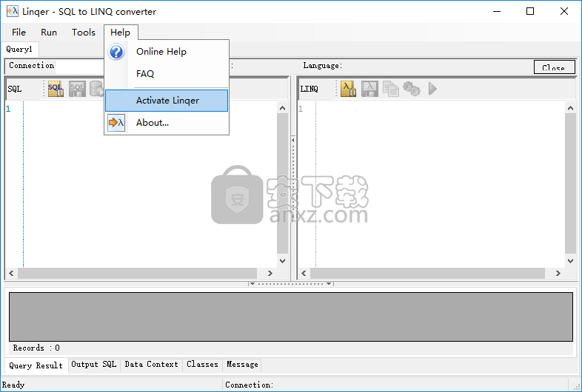This screenshot has height=392, width=582.
Task: Select the FAQ menu entry
Action: 167,73
